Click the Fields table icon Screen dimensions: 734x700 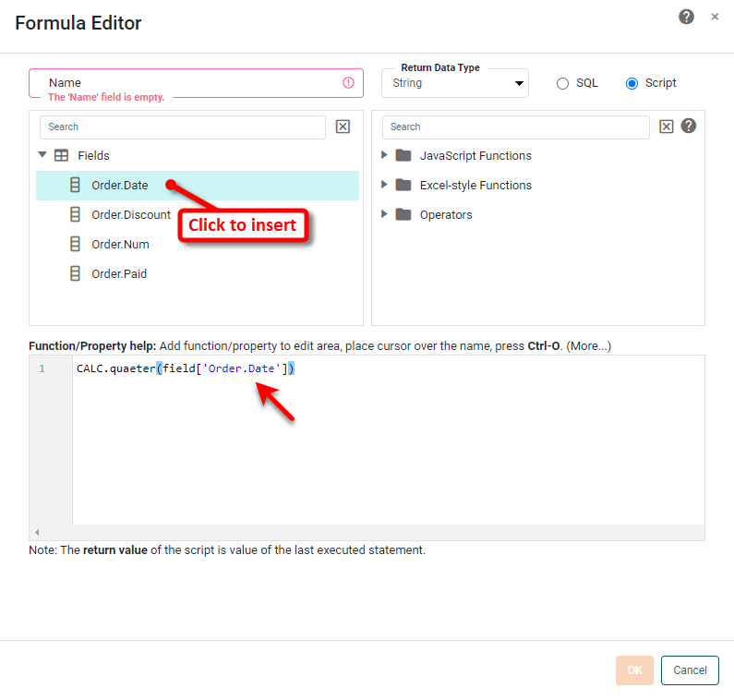point(62,156)
